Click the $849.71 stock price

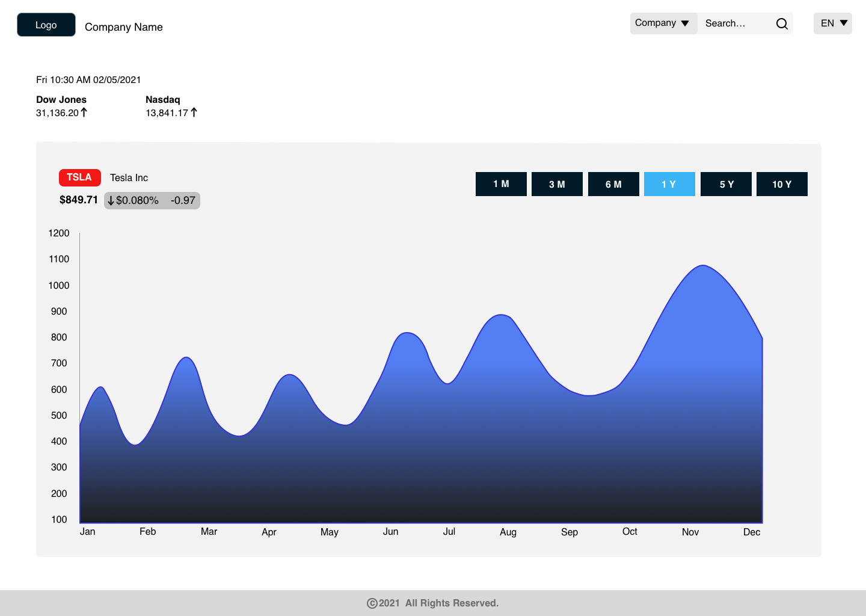coord(78,200)
